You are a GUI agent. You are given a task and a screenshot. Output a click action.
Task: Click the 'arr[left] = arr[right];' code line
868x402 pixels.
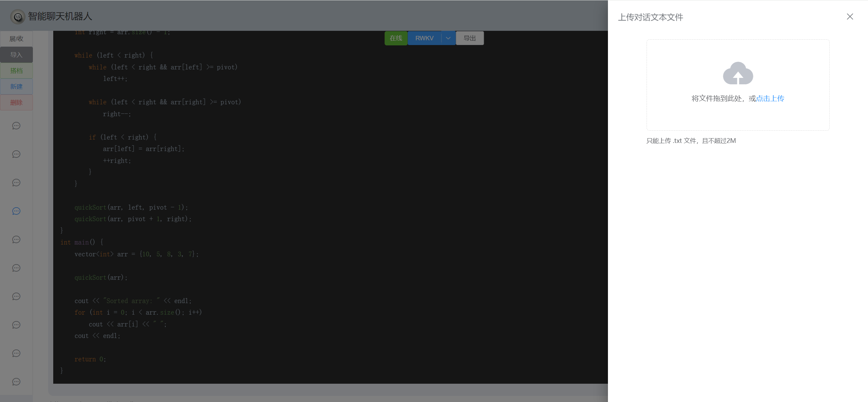click(144, 149)
